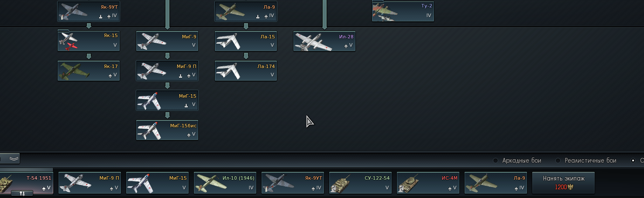Choose the Ил-28 bomber card
The height and width of the screenshot is (198, 644).
pos(324,41)
